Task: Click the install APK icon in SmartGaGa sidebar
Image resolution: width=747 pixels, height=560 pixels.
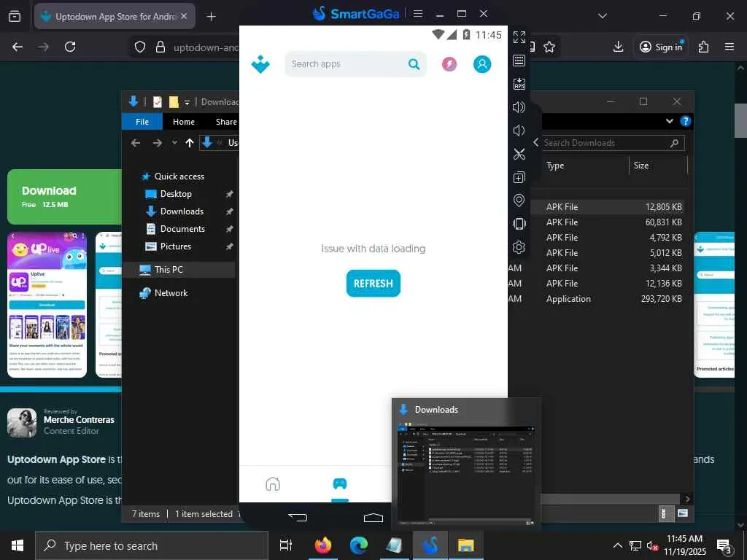Action: (x=519, y=84)
